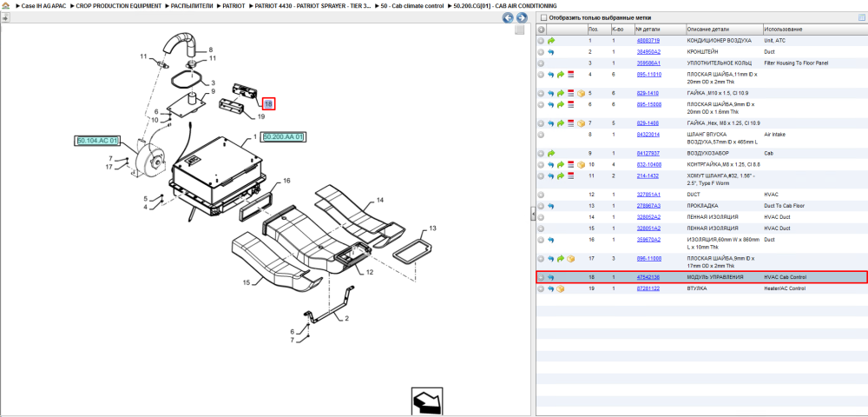Viewport: 868px width, 417px height.
Task: Click the package box icon in row 5
Action: (x=582, y=93)
